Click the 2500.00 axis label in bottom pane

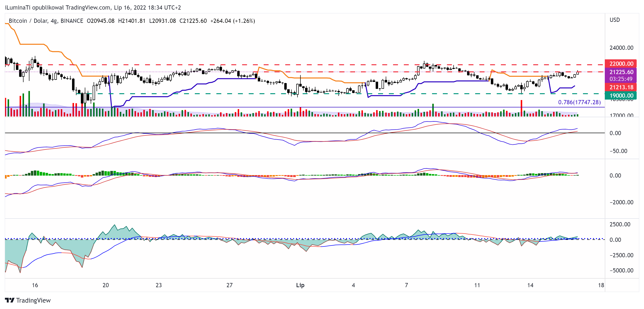click(x=620, y=224)
